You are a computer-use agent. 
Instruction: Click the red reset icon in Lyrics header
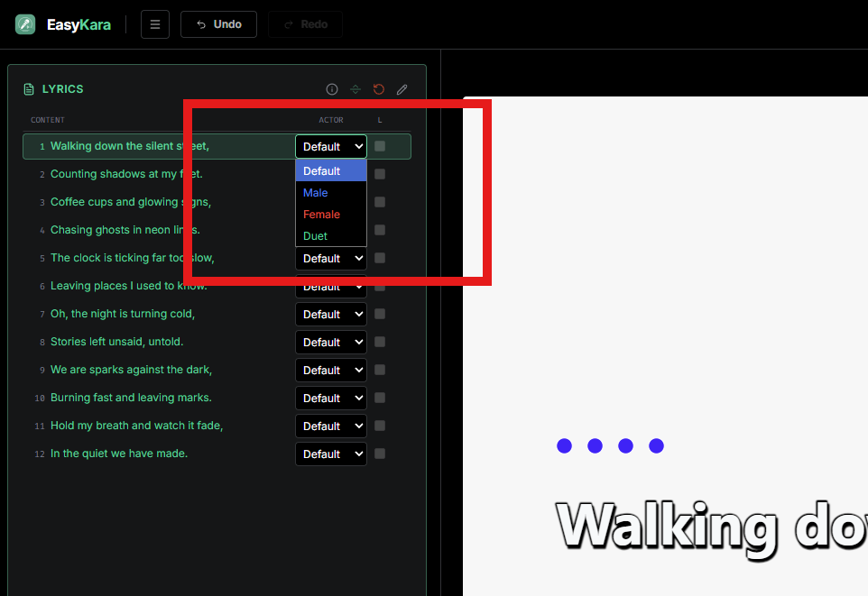coord(379,89)
